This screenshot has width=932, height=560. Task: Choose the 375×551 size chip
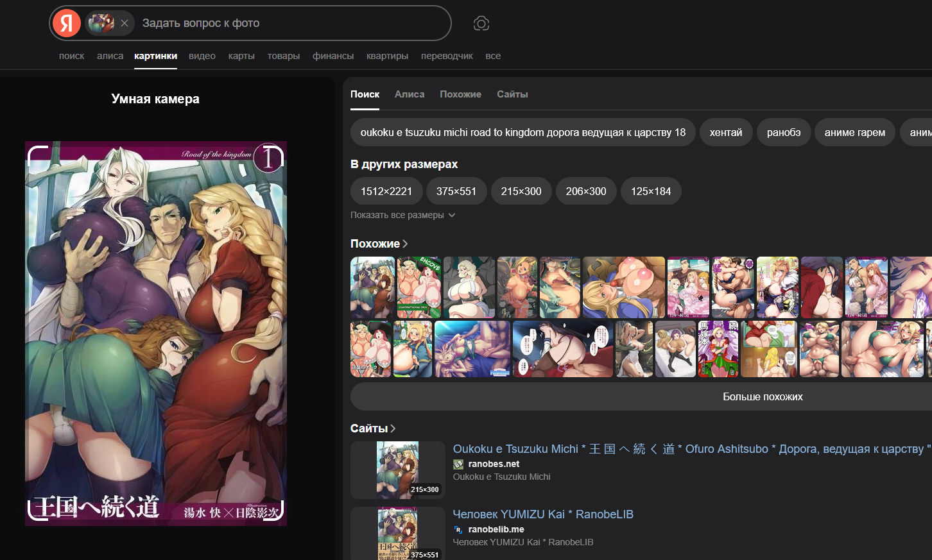456,191
